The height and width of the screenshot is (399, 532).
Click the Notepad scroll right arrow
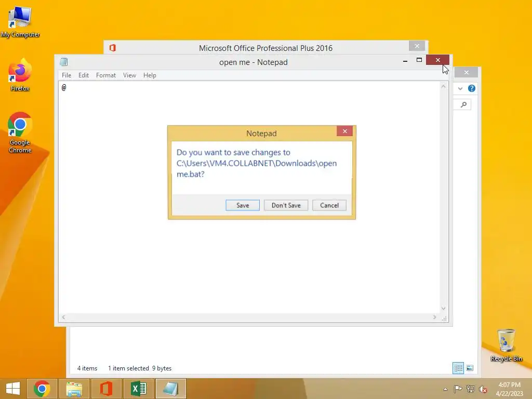[434, 317]
